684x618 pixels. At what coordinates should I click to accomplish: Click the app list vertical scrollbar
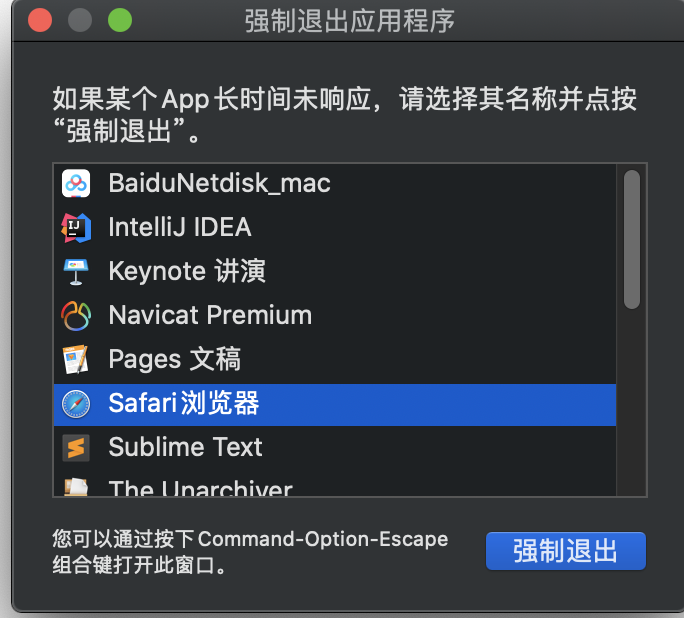click(x=631, y=240)
